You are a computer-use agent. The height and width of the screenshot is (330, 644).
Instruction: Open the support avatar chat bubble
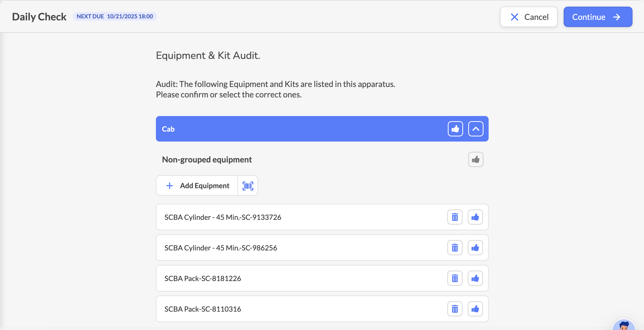point(624,326)
